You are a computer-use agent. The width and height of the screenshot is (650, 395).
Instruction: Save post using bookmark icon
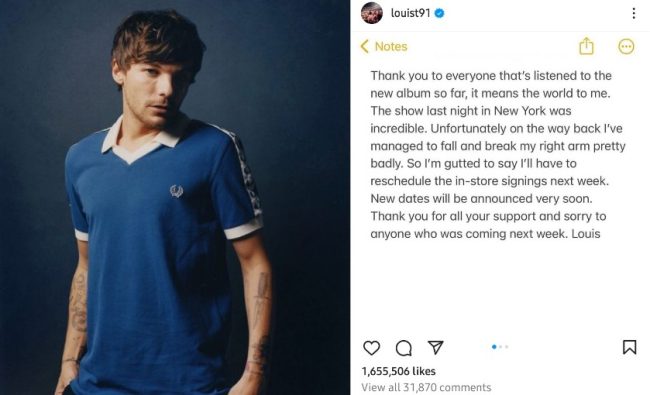[629, 347]
